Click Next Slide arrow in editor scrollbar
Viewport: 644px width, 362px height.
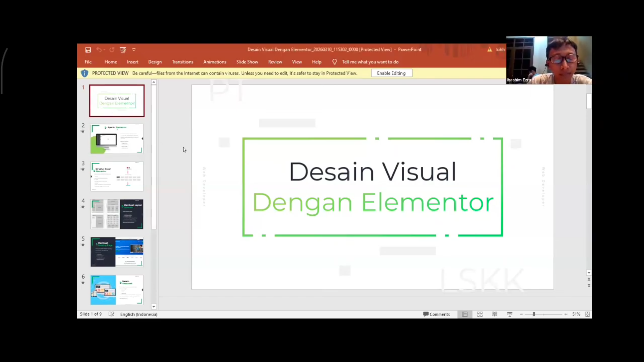pyautogui.click(x=589, y=286)
